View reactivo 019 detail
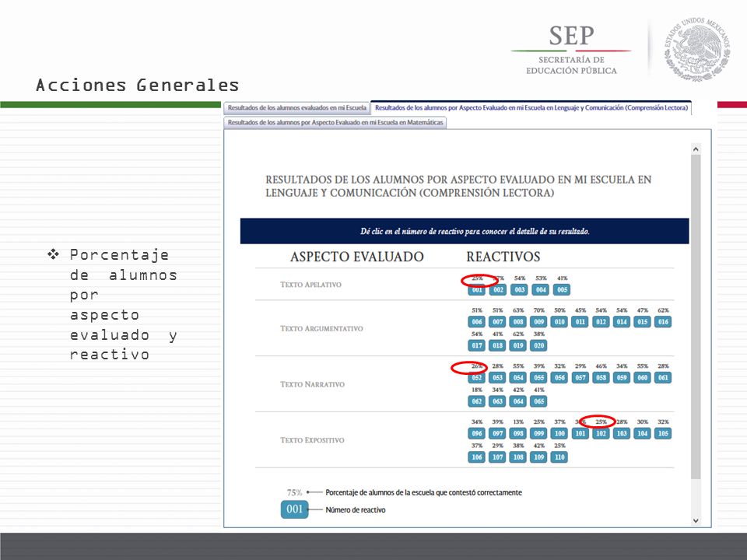This screenshot has width=747, height=560. click(x=518, y=345)
